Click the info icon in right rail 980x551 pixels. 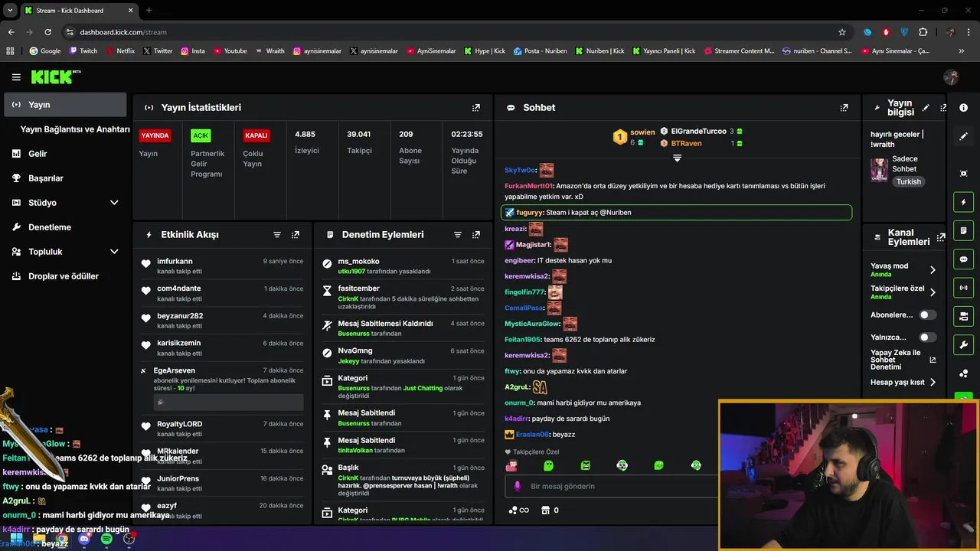point(964,108)
